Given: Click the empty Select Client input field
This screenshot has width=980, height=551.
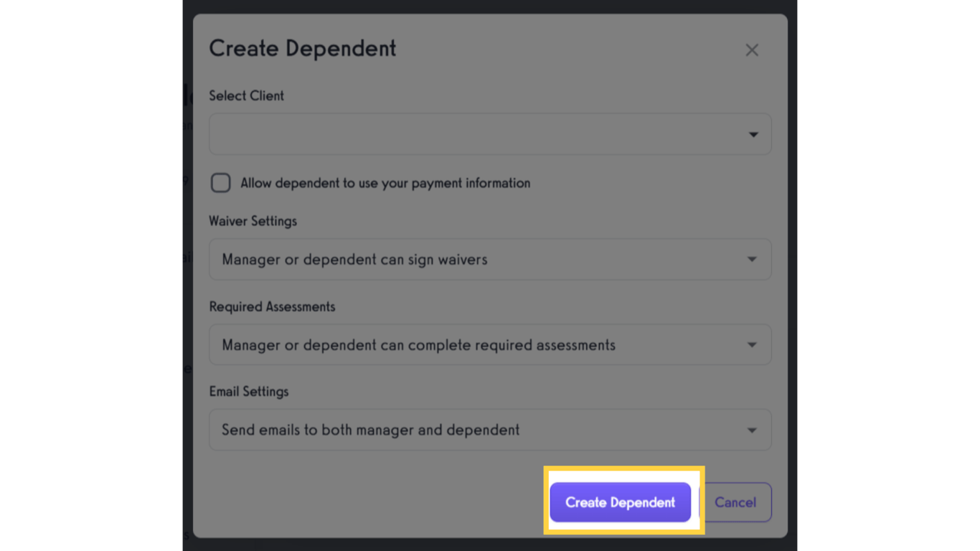Looking at the screenshot, I should (x=430, y=134).
